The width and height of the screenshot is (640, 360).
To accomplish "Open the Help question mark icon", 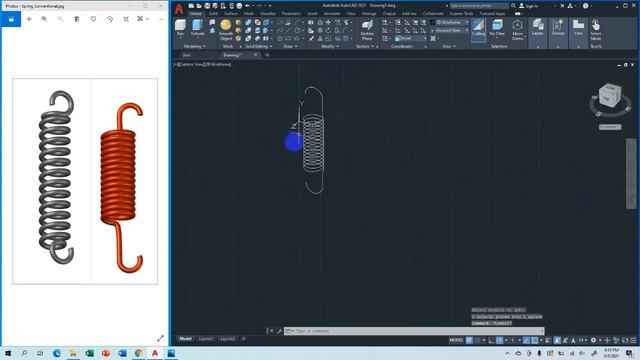I will pyautogui.click(x=585, y=6).
